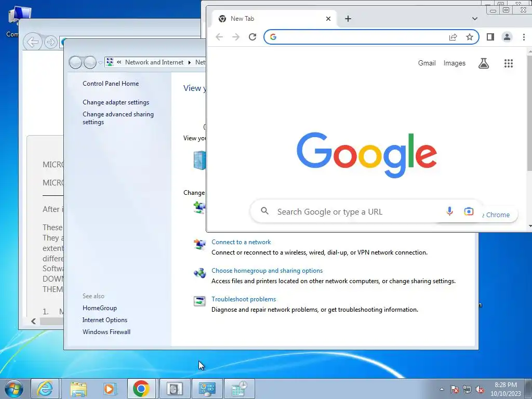Open Chrome profile avatar

(x=507, y=37)
